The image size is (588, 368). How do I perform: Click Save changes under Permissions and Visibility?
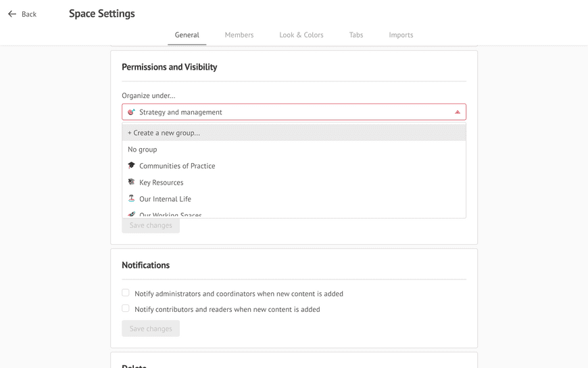tap(151, 225)
